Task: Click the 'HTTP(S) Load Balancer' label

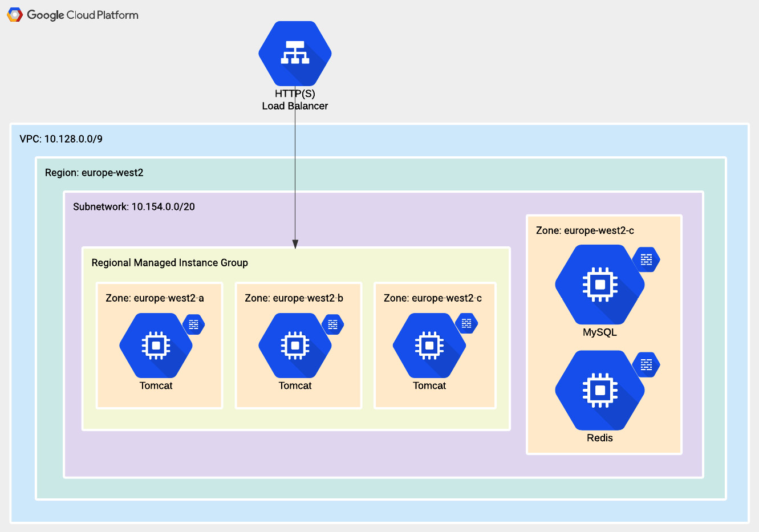Action: click(295, 100)
